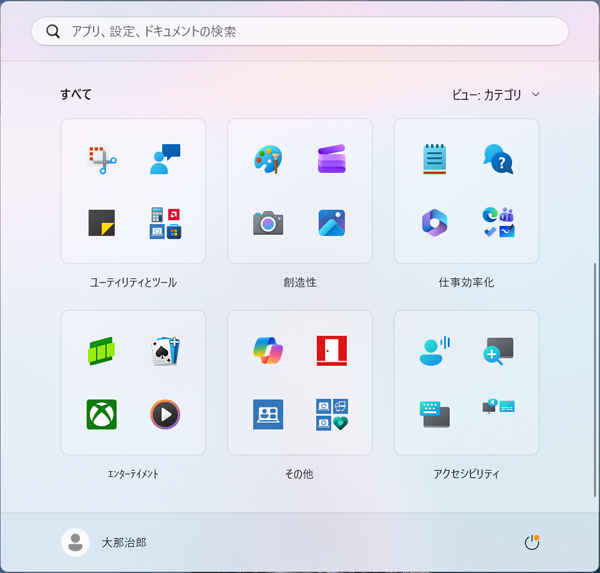
Task: Launch the Media Player app
Action: pos(165,415)
